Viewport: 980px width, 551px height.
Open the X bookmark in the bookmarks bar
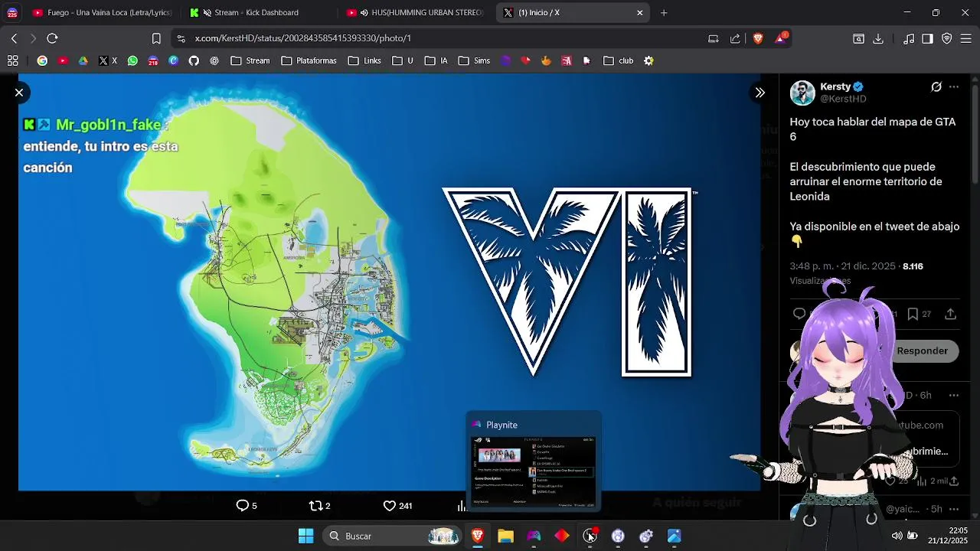tap(108, 60)
